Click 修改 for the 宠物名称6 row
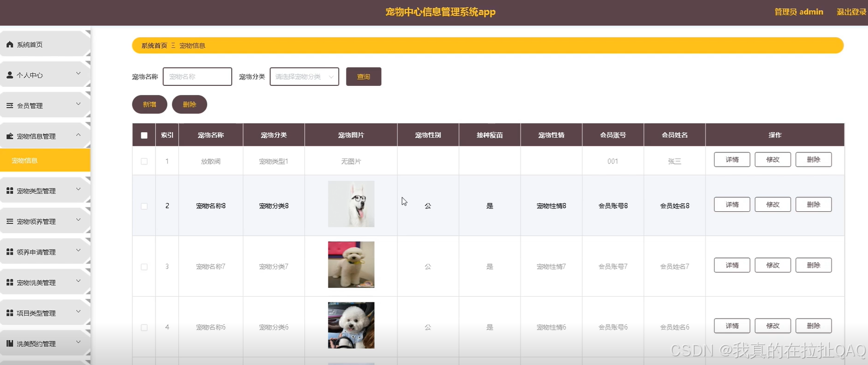The width and height of the screenshot is (868, 365). click(773, 326)
